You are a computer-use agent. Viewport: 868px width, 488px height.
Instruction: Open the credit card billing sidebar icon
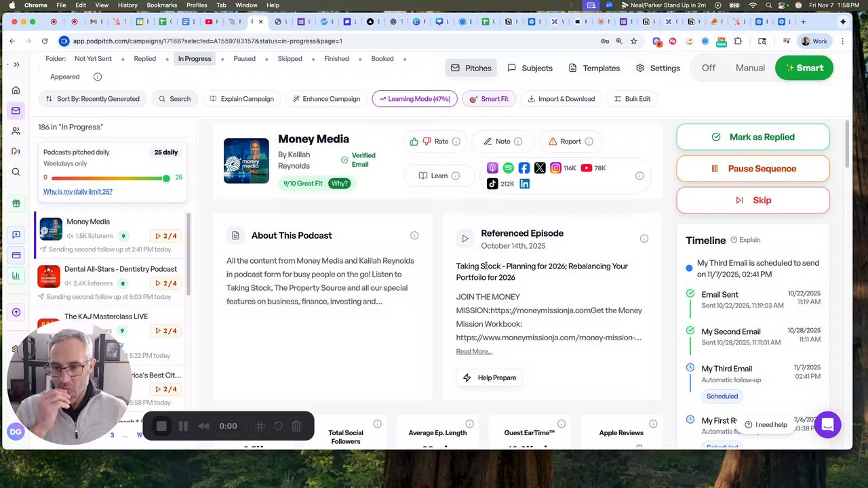16,256
